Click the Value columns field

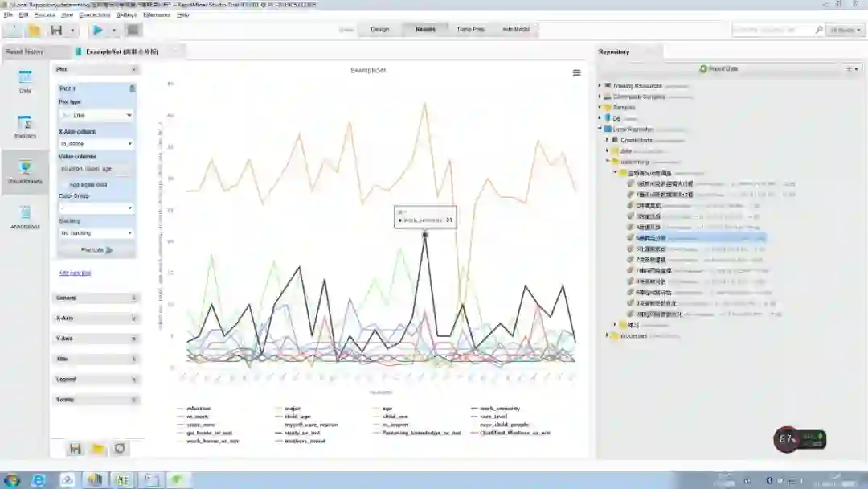pos(96,168)
